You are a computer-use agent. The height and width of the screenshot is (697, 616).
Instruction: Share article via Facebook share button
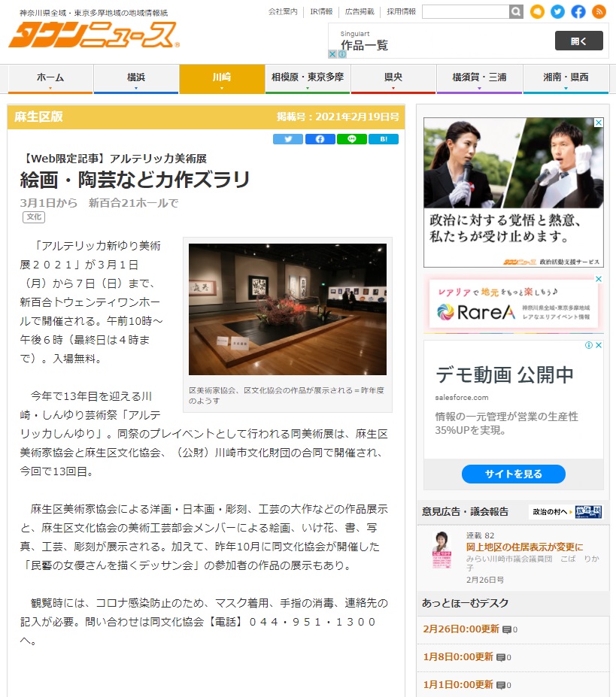click(x=320, y=139)
